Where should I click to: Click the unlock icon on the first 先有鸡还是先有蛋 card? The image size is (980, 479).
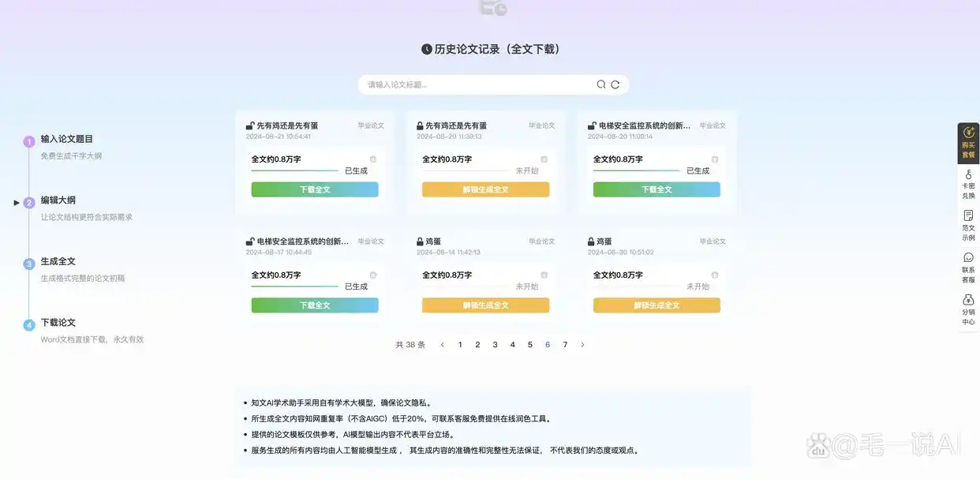(x=247, y=125)
